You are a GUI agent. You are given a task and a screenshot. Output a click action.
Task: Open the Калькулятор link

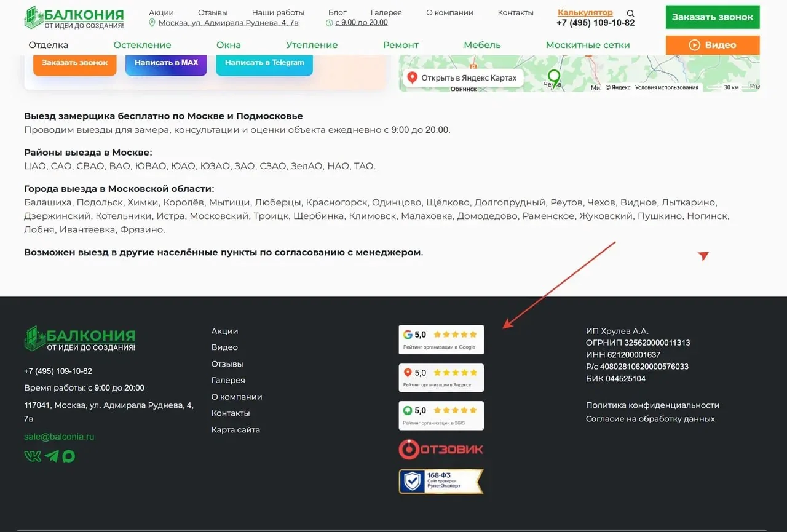coord(585,12)
